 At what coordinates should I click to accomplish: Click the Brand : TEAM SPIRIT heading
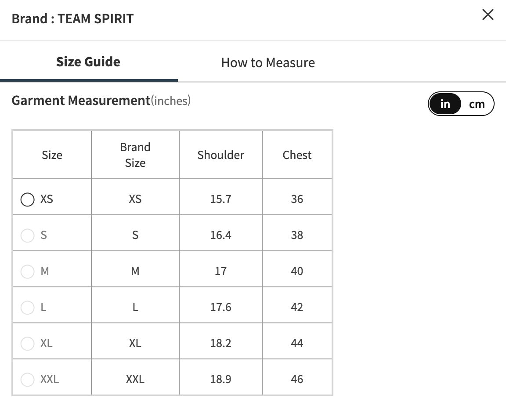click(72, 19)
